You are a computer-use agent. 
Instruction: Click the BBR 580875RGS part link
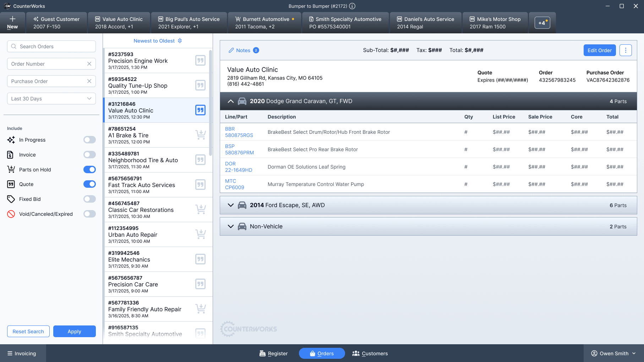tap(239, 132)
